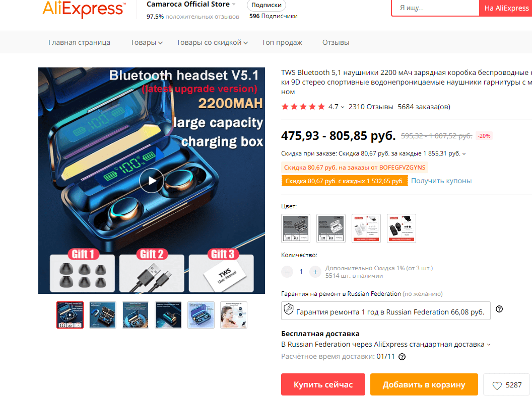Expand the Camaroca Official Store dropdown

coord(234,5)
